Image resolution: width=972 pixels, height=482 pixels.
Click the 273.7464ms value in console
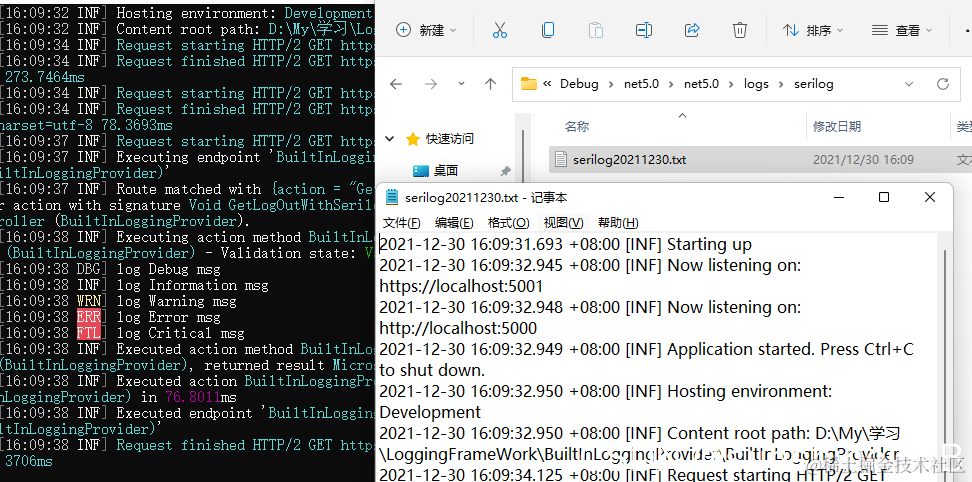coord(45,77)
